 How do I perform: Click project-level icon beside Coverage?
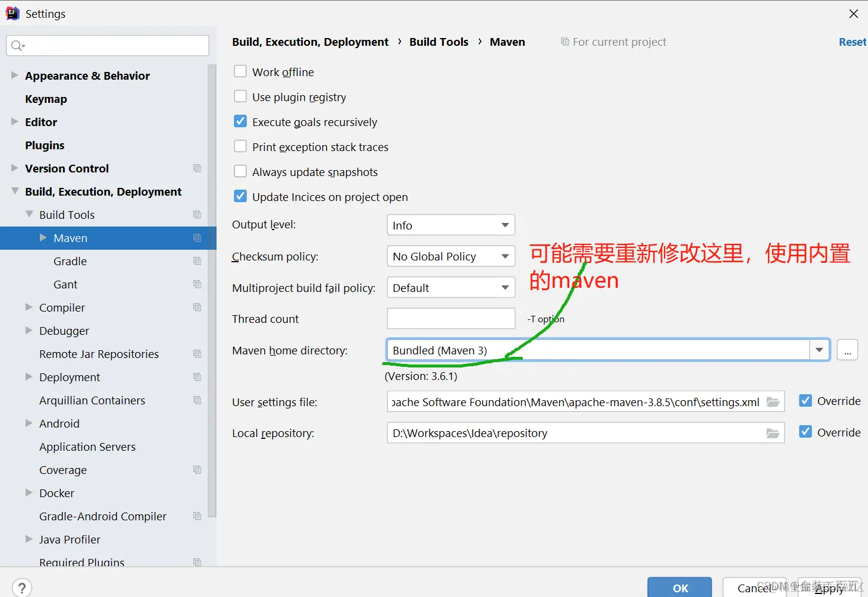coord(198,470)
